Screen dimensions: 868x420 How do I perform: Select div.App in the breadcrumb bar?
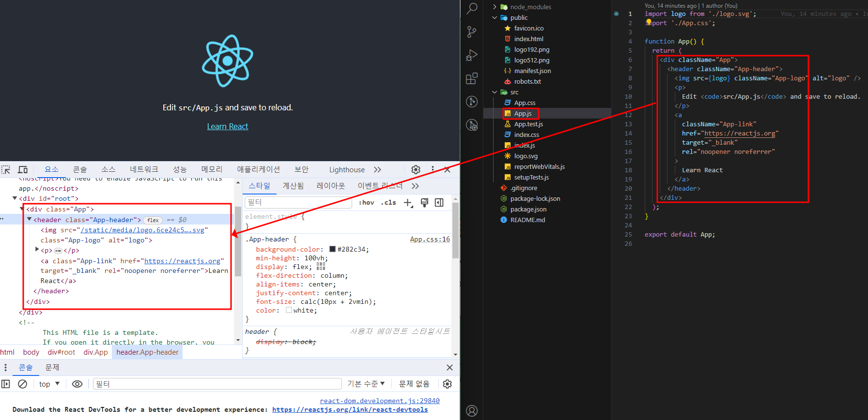tap(95, 352)
